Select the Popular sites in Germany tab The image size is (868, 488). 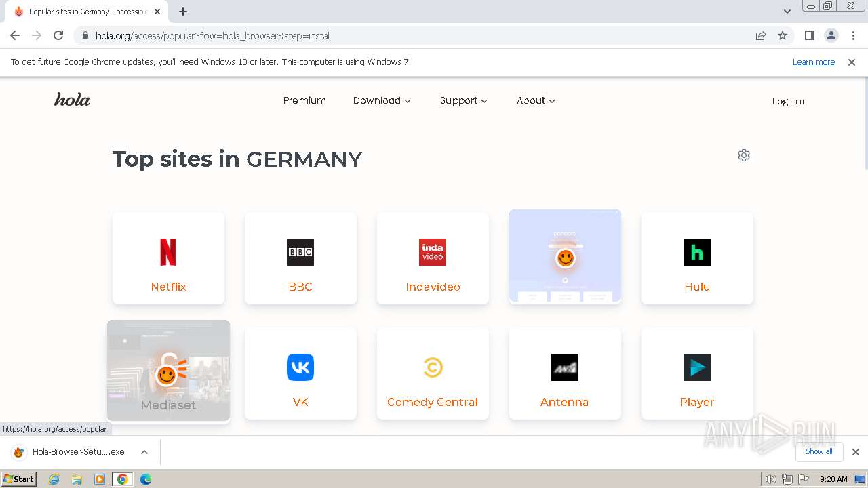click(87, 12)
